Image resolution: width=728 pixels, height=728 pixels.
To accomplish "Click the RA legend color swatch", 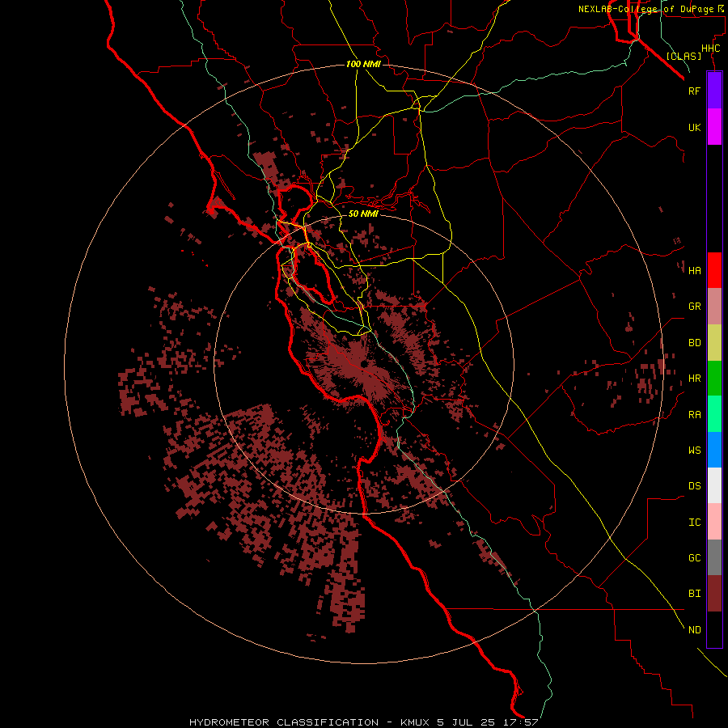I will [714, 414].
